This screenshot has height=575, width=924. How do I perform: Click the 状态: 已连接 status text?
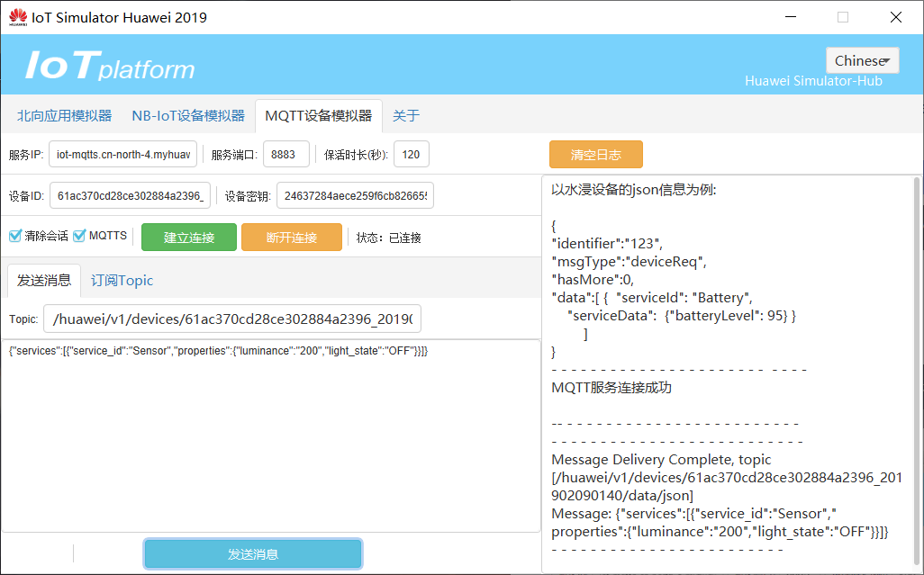tap(389, 238)
